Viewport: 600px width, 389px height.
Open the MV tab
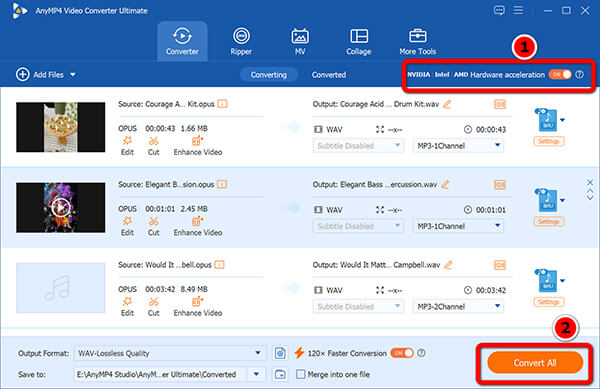[x=300, y=41]
